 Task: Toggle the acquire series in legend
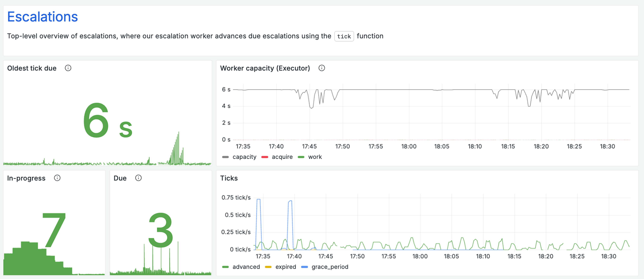[x=282, y=157]
